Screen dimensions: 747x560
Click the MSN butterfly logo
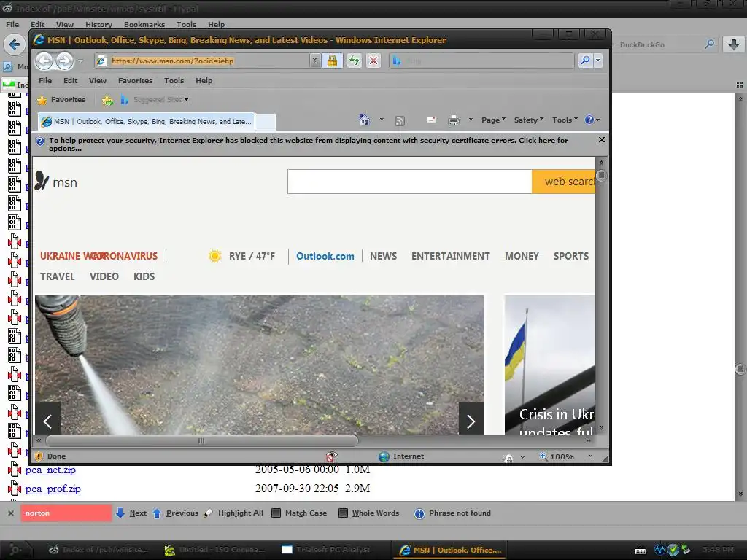[x=42, y=181]
